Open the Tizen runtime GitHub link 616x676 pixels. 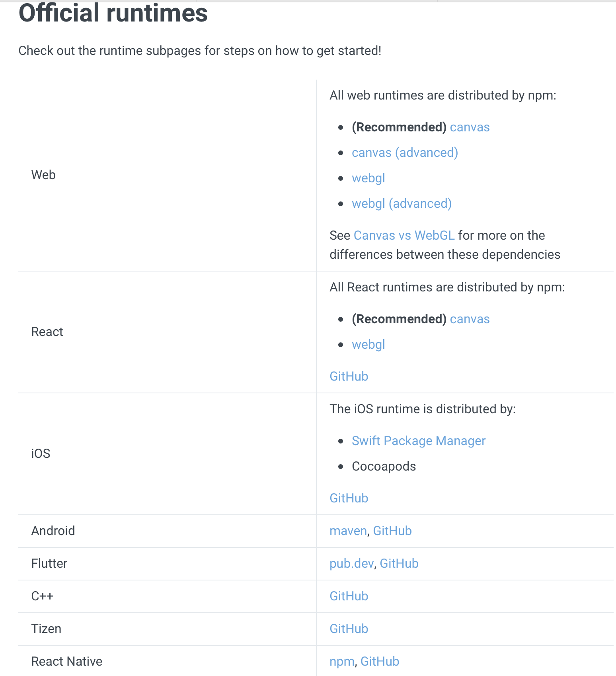click(349, 629)
